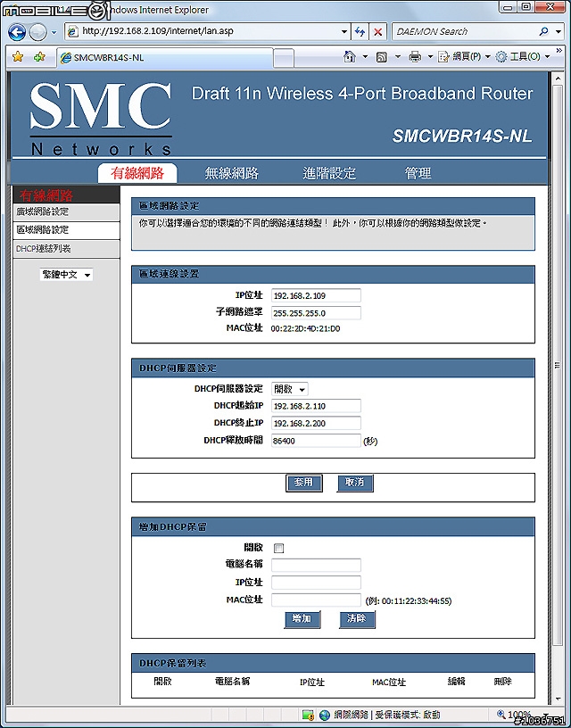Click the SMC Networks logo
Viewport: 571px width, 728px height.
click(x=101, y=118)
